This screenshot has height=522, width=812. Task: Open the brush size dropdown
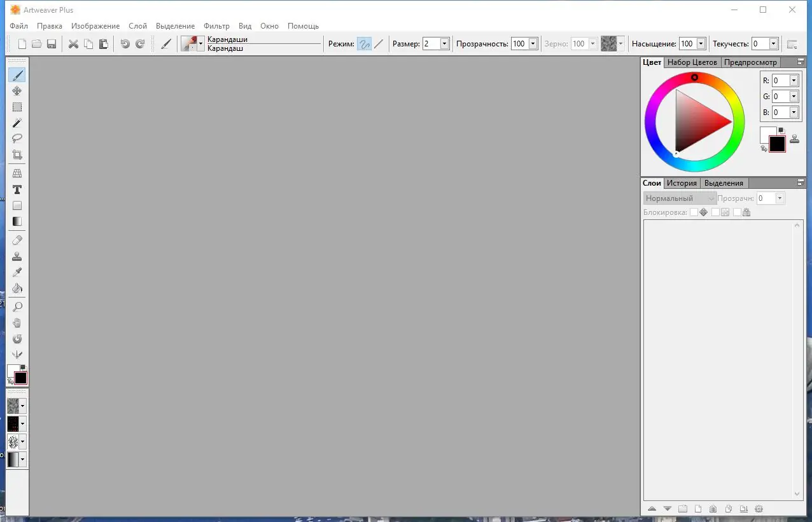[444, 43]
